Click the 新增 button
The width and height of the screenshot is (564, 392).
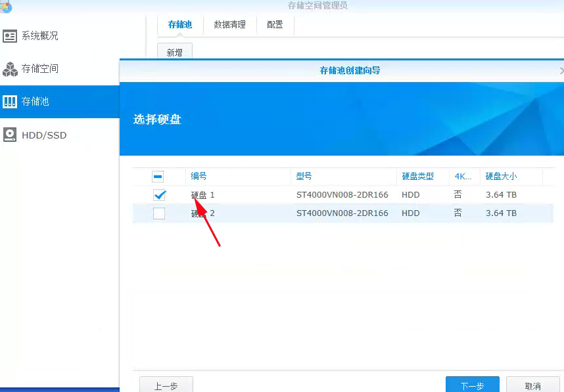point(174,53)
